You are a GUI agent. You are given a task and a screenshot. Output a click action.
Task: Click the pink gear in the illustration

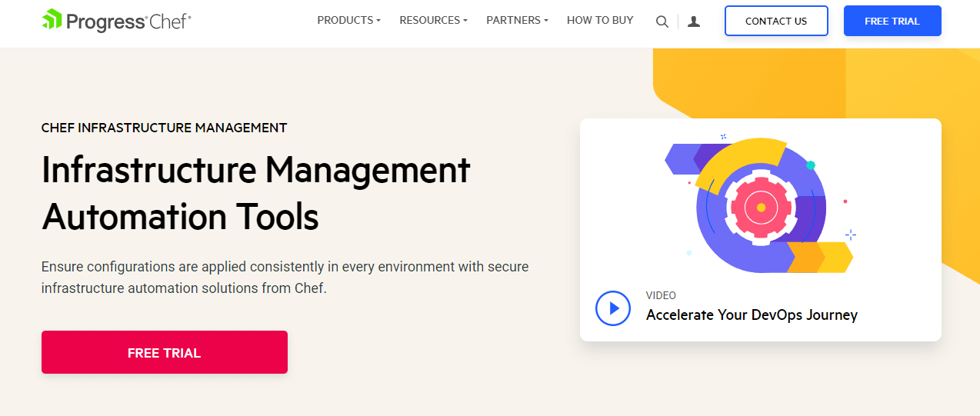(760, 208)
